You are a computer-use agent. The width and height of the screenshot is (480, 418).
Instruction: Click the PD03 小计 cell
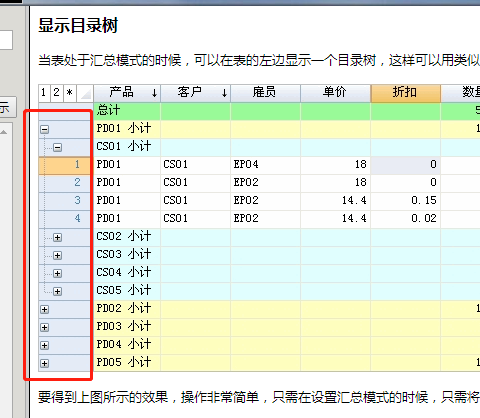coord(127,327)
